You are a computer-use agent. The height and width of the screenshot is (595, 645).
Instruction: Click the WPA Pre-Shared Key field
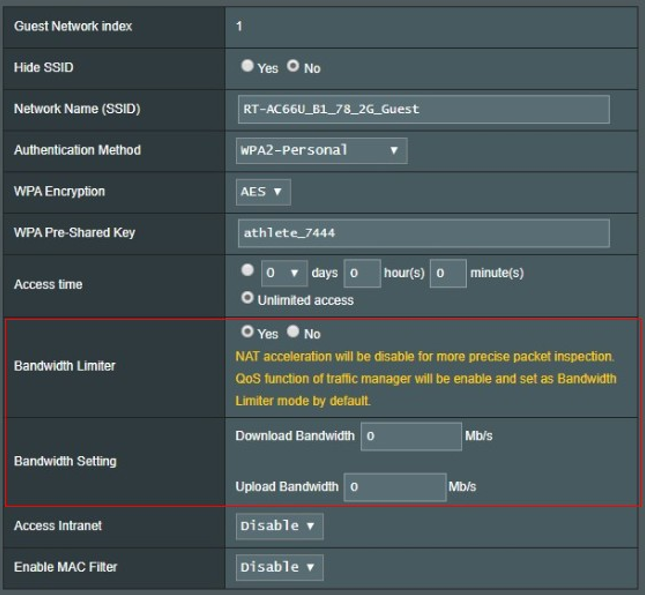(422, 233)
